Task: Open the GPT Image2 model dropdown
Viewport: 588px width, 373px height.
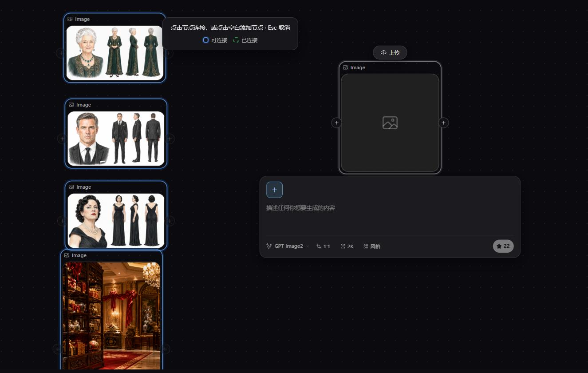Action: coord(288,246)
